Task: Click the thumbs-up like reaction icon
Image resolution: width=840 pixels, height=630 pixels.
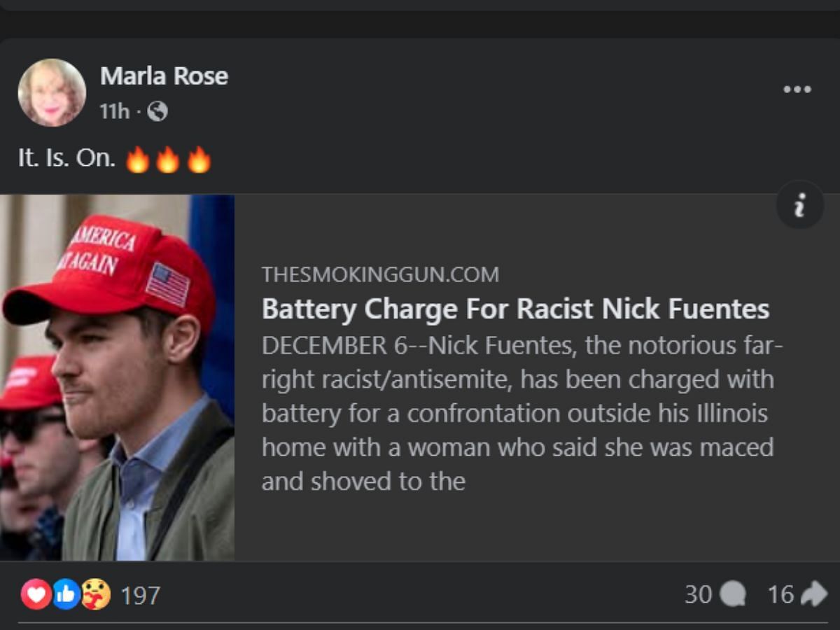Action: 66,595
